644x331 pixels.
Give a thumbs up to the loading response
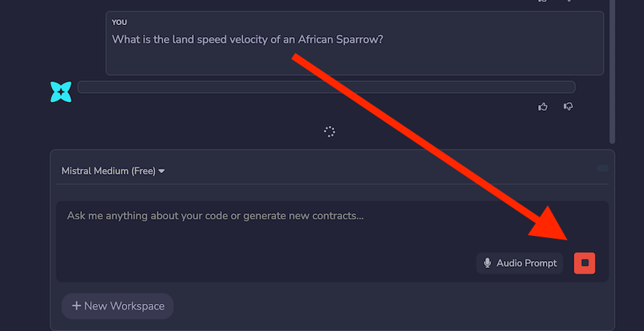[543, 107]
